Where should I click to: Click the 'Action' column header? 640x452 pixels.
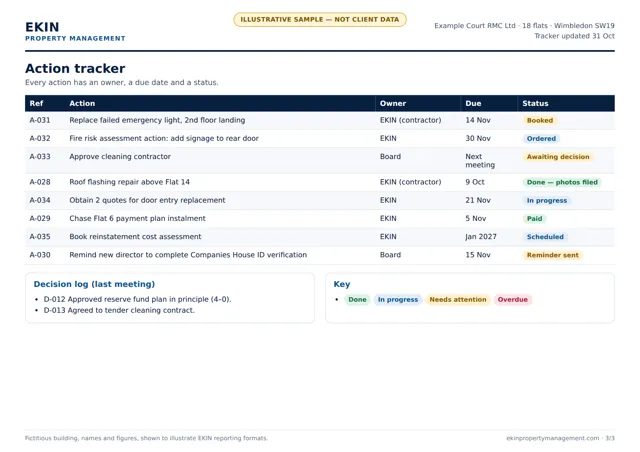click(x=82, y=103)
